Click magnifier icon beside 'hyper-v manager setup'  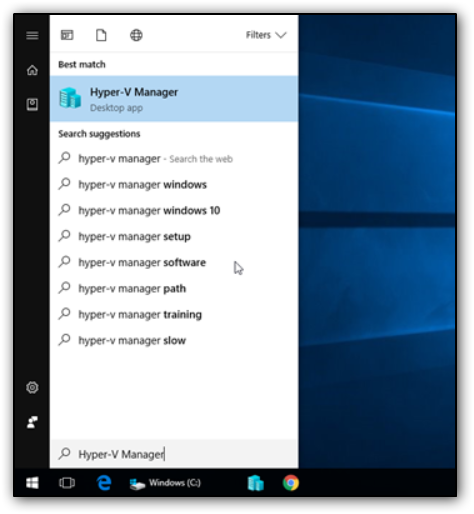point(64,236)
